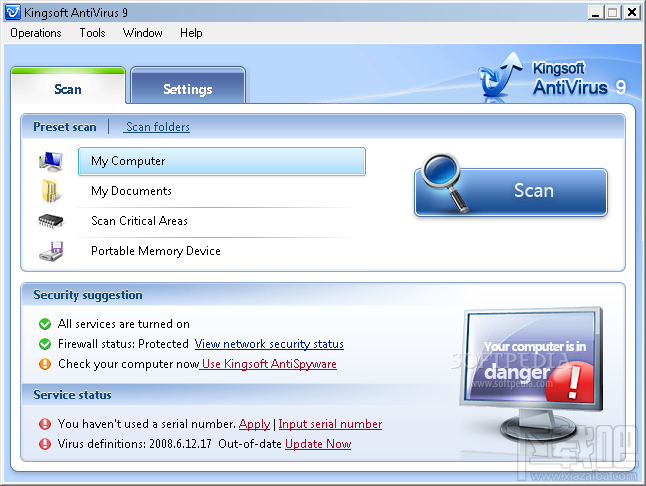Click the Apply serial number link

[254, 424]
